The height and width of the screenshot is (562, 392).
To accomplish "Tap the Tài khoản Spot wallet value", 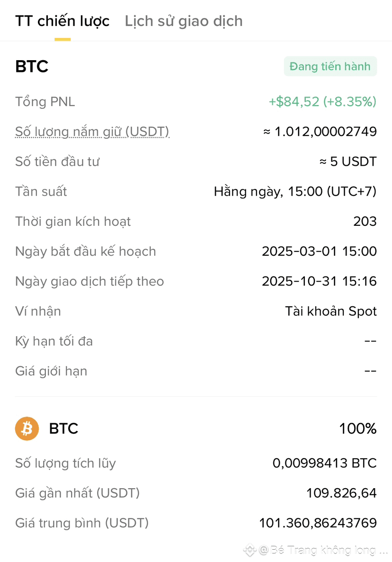I will 331,311.
